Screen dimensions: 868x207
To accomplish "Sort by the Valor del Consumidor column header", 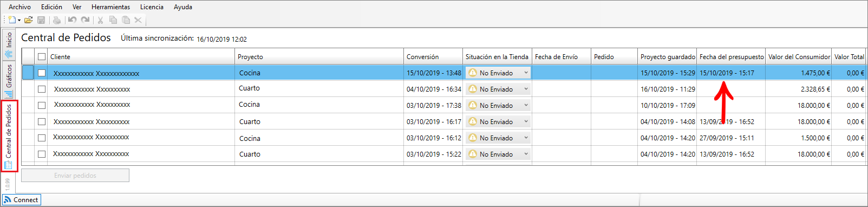I will pos(799,56).
